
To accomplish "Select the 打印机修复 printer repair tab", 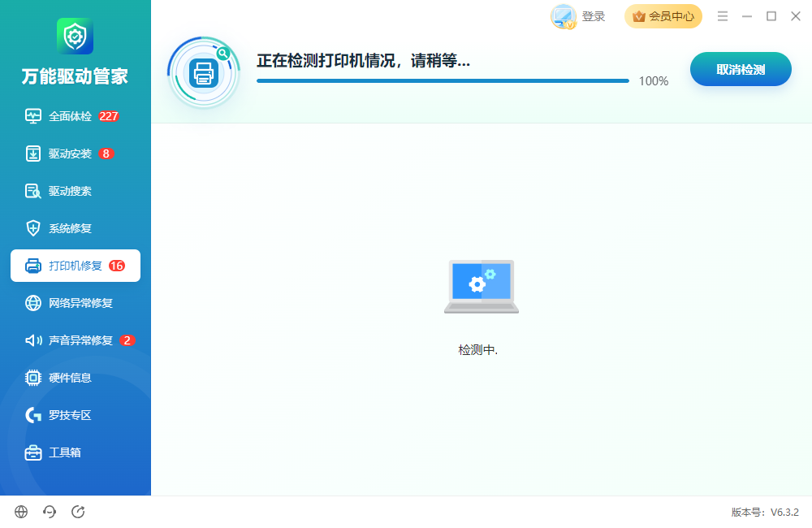I will tap(76, 266).
